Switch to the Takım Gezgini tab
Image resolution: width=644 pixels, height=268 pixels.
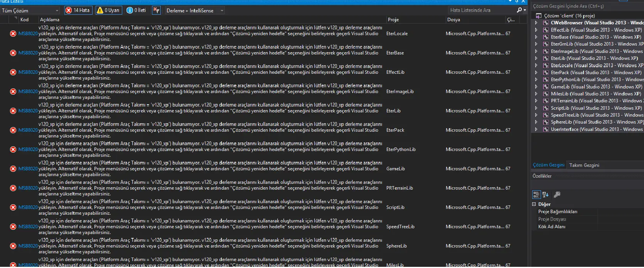(x=584, y=165)
